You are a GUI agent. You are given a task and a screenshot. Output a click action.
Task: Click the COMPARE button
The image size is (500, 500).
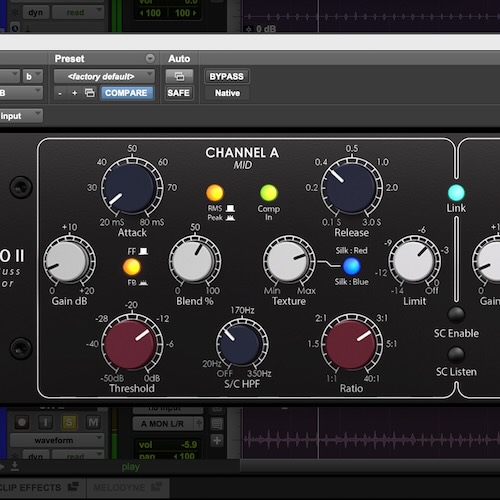click(126, 93)
